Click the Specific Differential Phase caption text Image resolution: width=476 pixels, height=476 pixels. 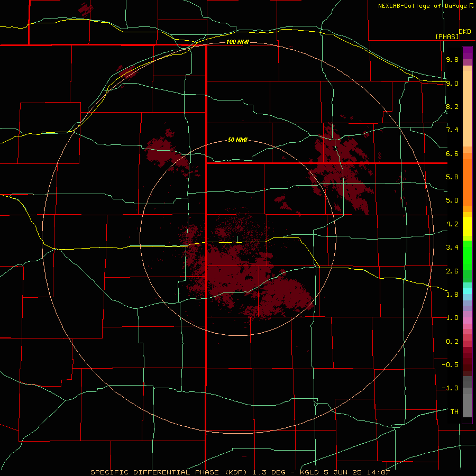point(240,472)
